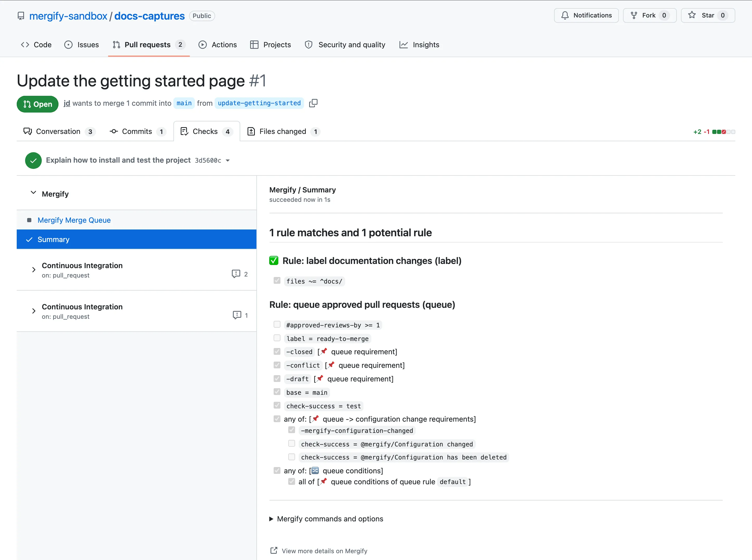
Task: Collapse the Mergify checks group
Action: click(x=33, y=193)
